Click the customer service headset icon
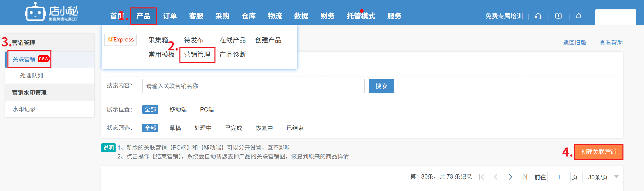 [538, 16]
